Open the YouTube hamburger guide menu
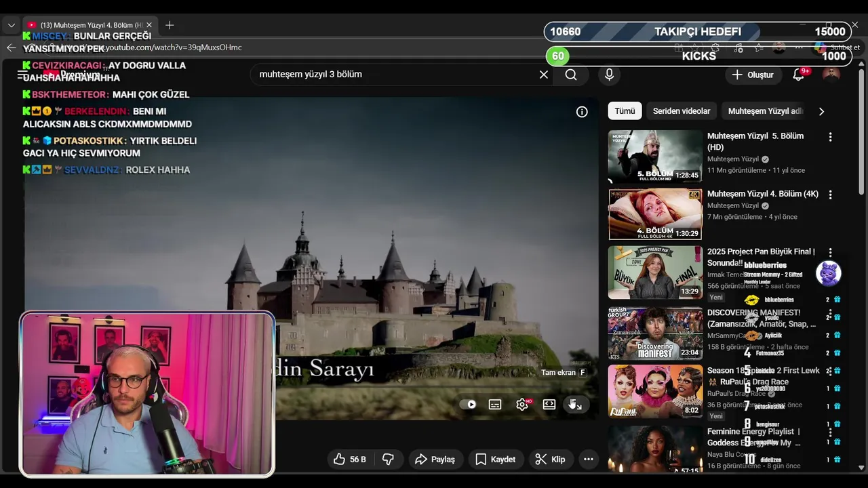 point(23,75)
